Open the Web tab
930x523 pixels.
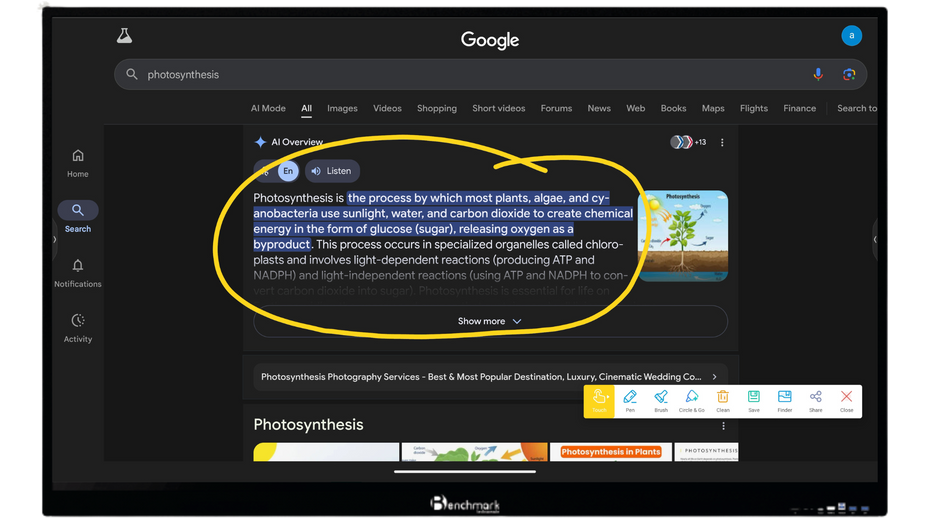pos(636,109)
